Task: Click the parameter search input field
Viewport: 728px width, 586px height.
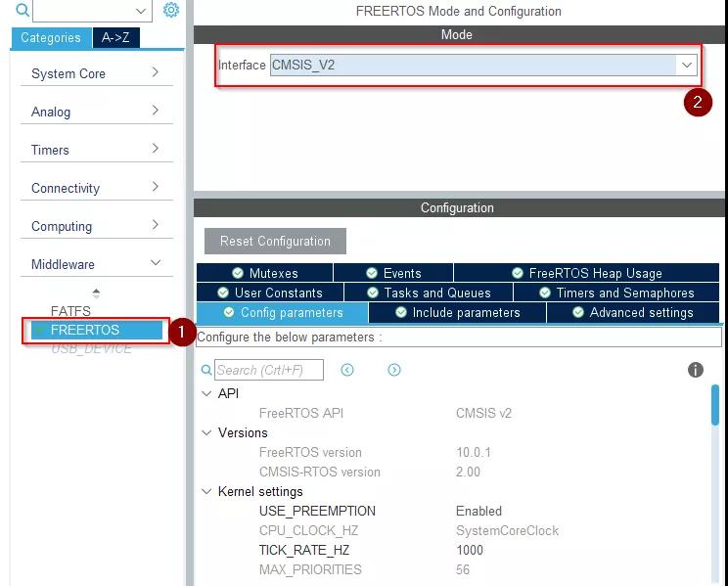Action: point(268,370)
